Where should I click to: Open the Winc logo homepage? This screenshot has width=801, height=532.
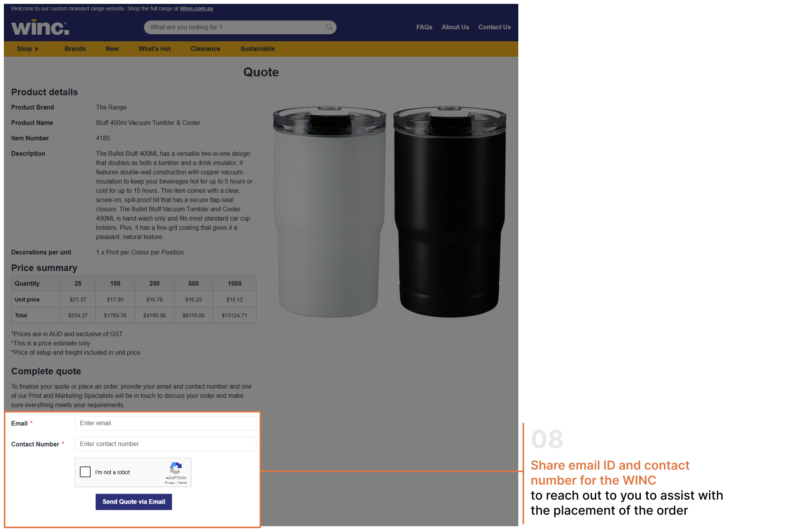(x=40, y=27)
